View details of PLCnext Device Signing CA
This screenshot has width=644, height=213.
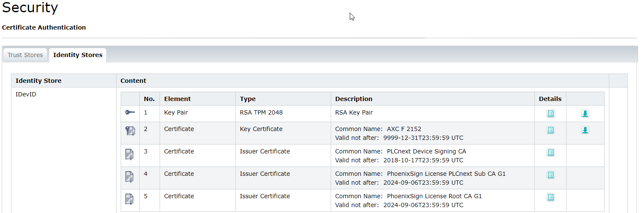pyautogui.click(x=550, y=153)
